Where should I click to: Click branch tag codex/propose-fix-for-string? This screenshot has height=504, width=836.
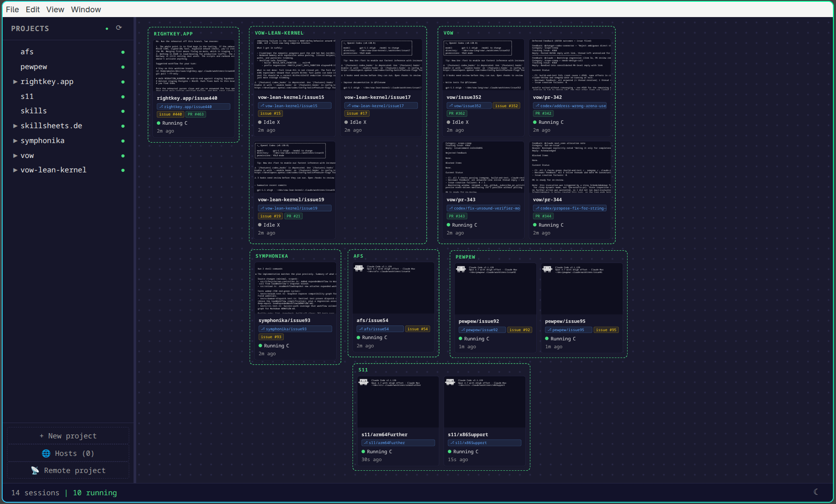570,208
